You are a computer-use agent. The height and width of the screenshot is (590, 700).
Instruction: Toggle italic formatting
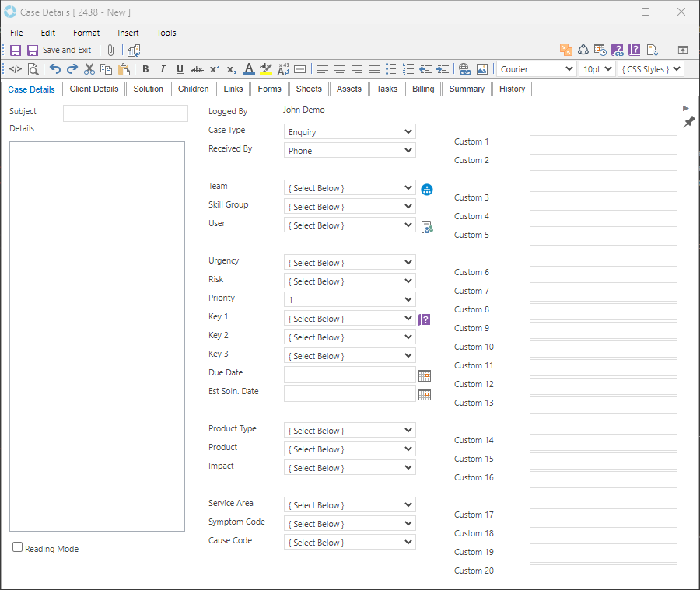pos(163,69)
